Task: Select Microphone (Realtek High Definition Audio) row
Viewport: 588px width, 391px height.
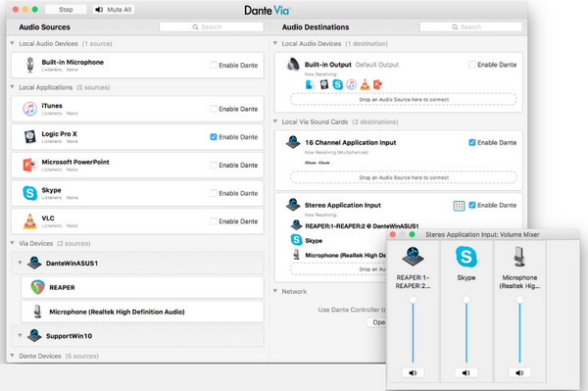Action: click(142, 312)
